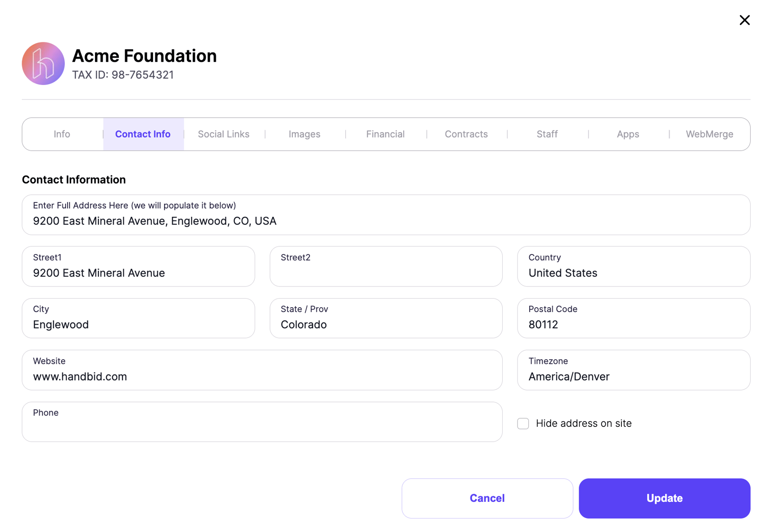Open the State / Prov field showing Colorado
The image size is (774, 532).
click(386, 318)
